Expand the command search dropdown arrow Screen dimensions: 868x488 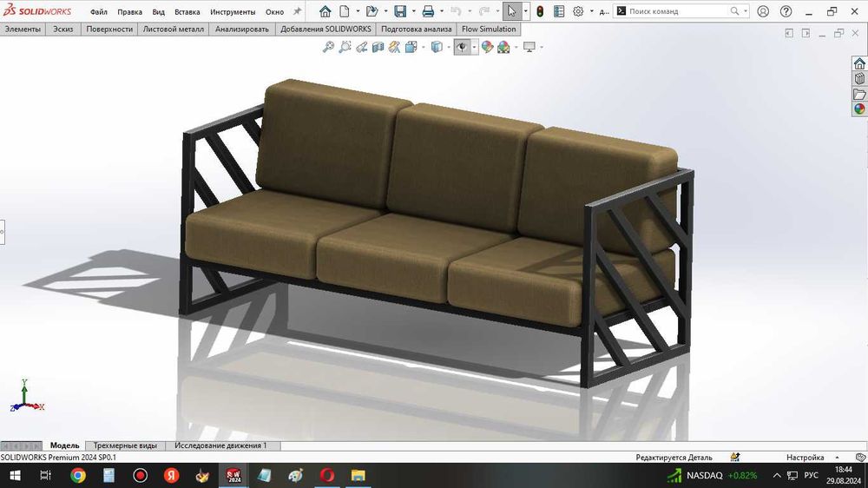(x=746, y=11)
